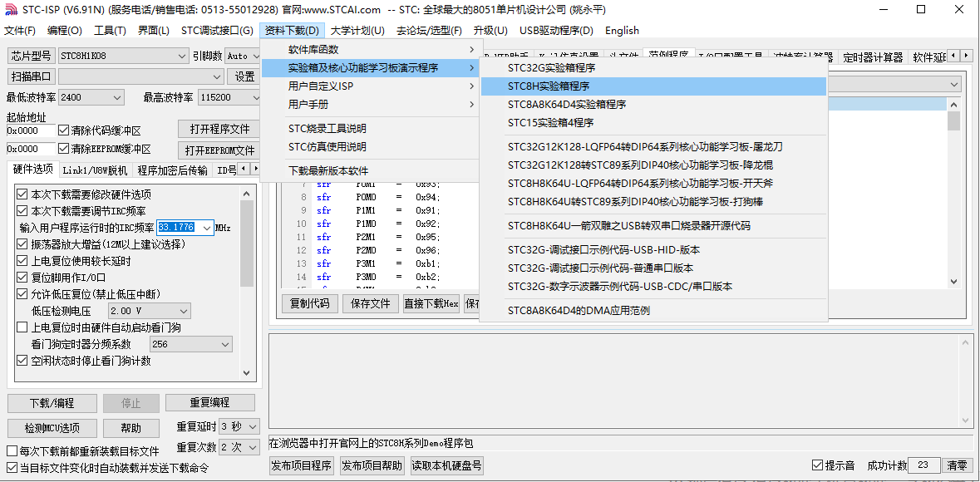Viewport: 980px width, 482px height.
Task: Toggle 清除EEPROM缓冲区 checkbox
Action: click(63, 149)
